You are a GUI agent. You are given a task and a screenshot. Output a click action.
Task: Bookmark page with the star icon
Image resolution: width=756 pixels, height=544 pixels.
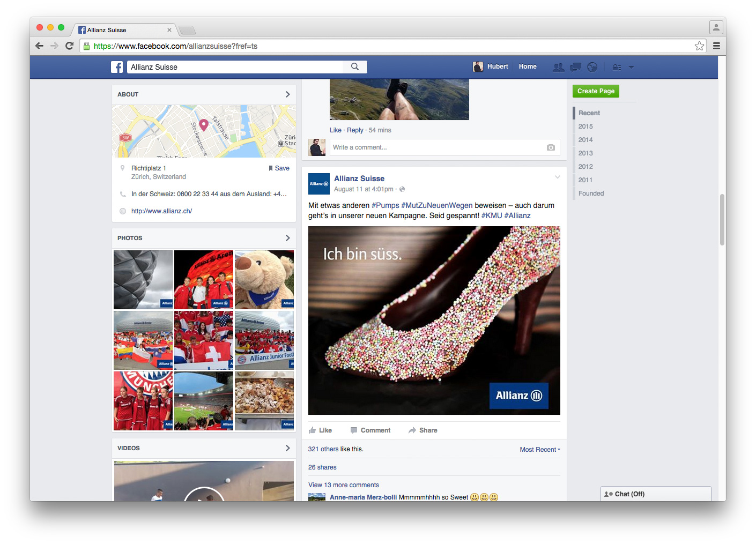699,46
